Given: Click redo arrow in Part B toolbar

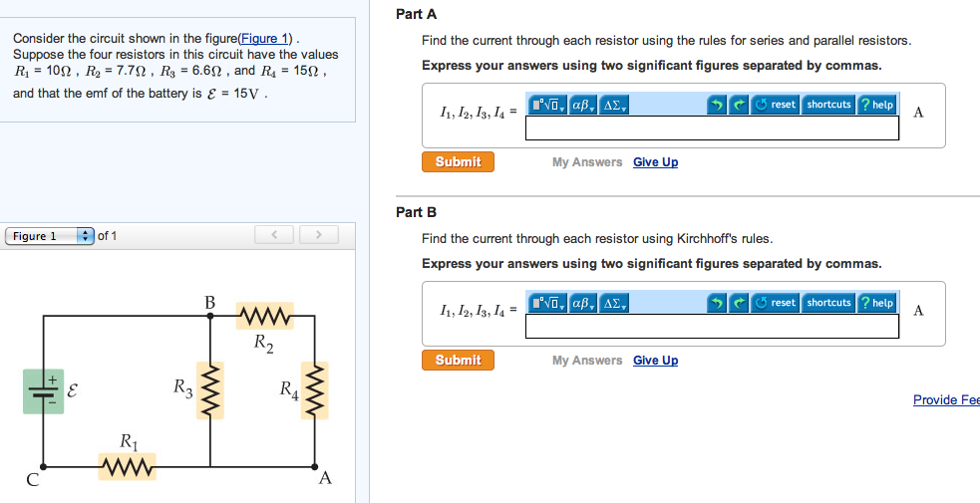Looking at the screenshot, I should (x=738, y=303).
